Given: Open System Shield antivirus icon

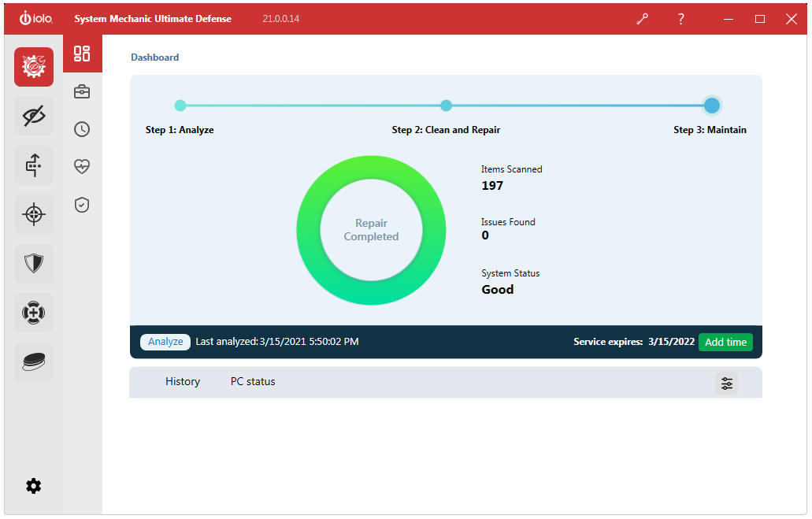Looking at the screenshot, I should click(34, 264).
